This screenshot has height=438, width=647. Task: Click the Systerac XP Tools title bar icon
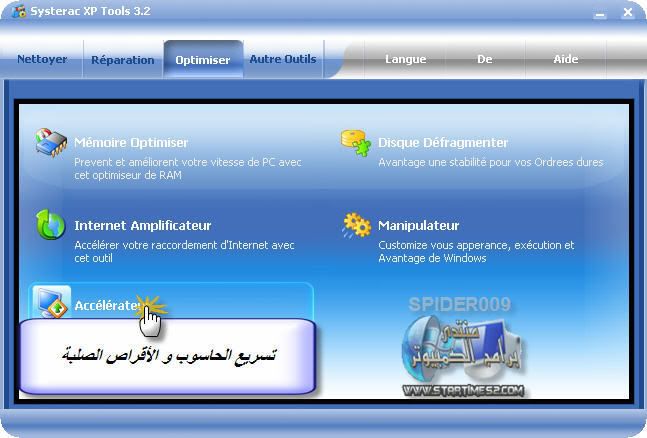[19, 11]
